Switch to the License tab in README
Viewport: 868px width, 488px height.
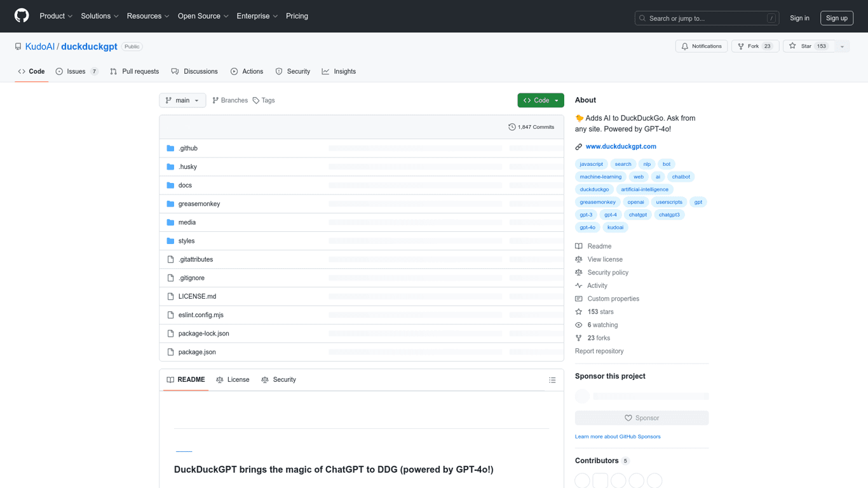233,380
